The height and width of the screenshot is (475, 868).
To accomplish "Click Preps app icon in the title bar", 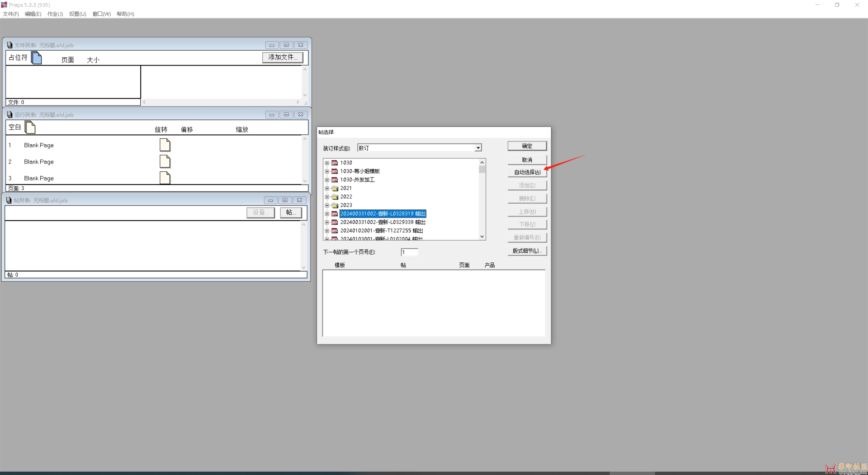I will pos(4,5).
